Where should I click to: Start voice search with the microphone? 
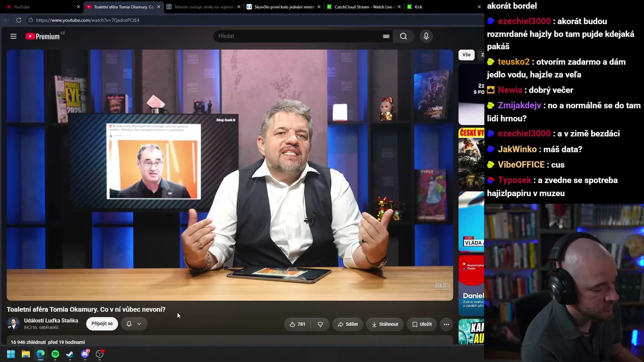click(426, 36)
